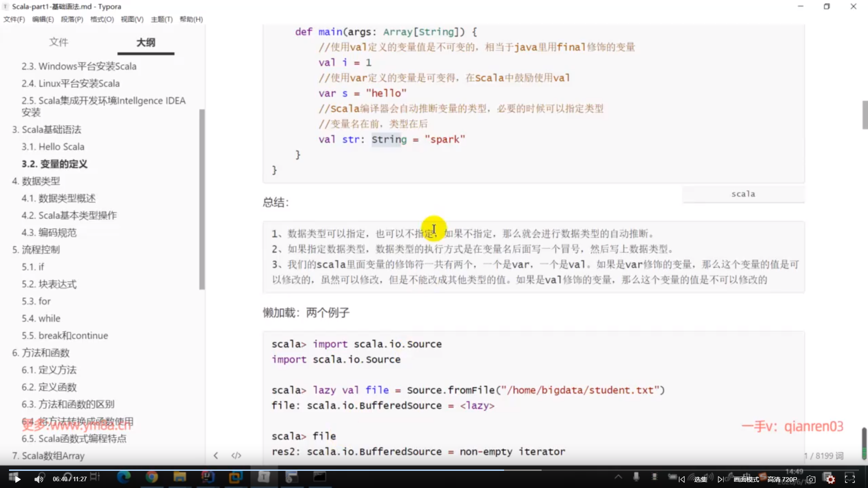Open video player settings gear
Screen dimensions: 868x488
point(830,479)
